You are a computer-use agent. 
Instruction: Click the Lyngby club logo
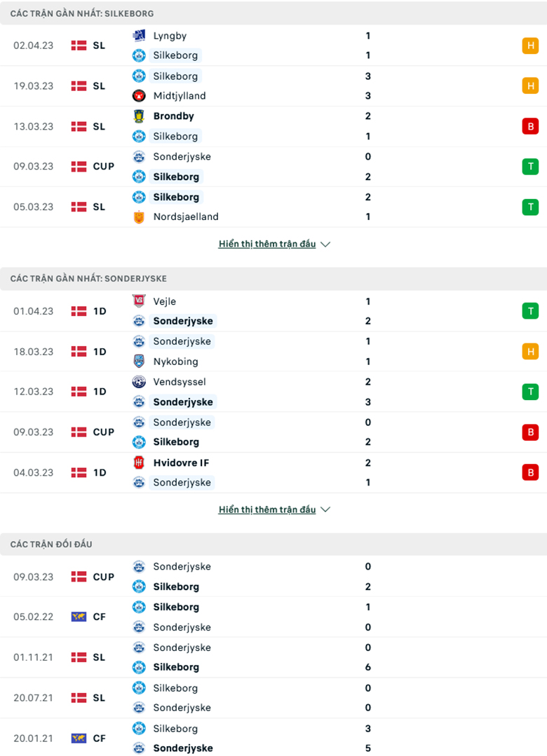click(x=138, y=36)
